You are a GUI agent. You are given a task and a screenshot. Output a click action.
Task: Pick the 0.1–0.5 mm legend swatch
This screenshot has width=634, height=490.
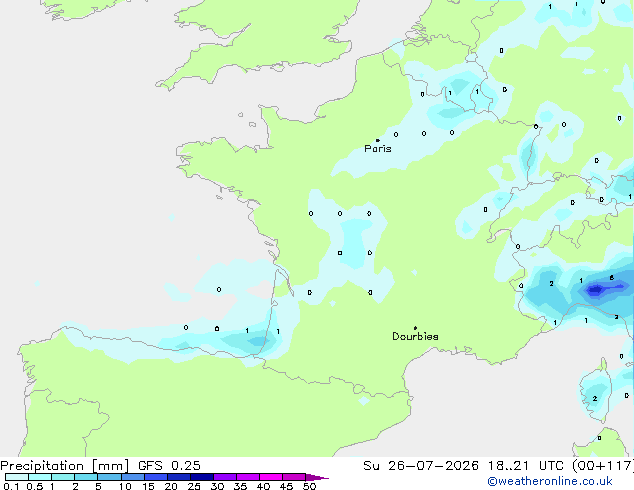pyautogui.click(x=17, y=477)
